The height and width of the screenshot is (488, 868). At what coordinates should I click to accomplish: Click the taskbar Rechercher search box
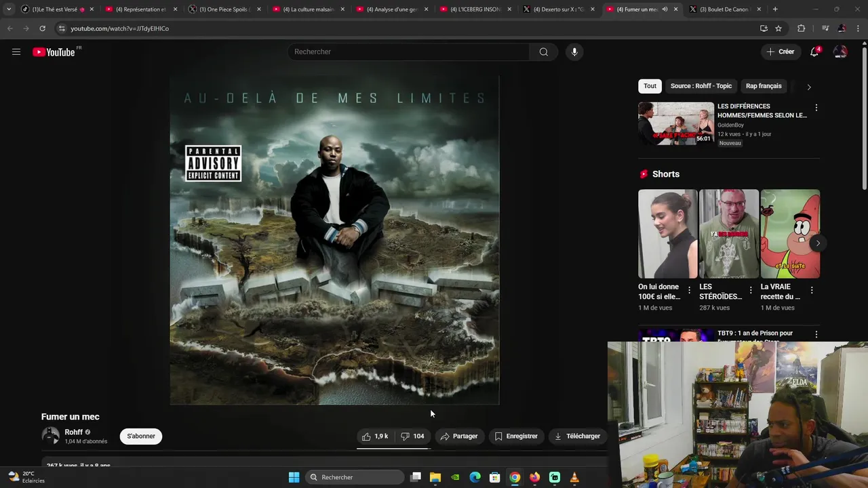click(x=353, y=477)
